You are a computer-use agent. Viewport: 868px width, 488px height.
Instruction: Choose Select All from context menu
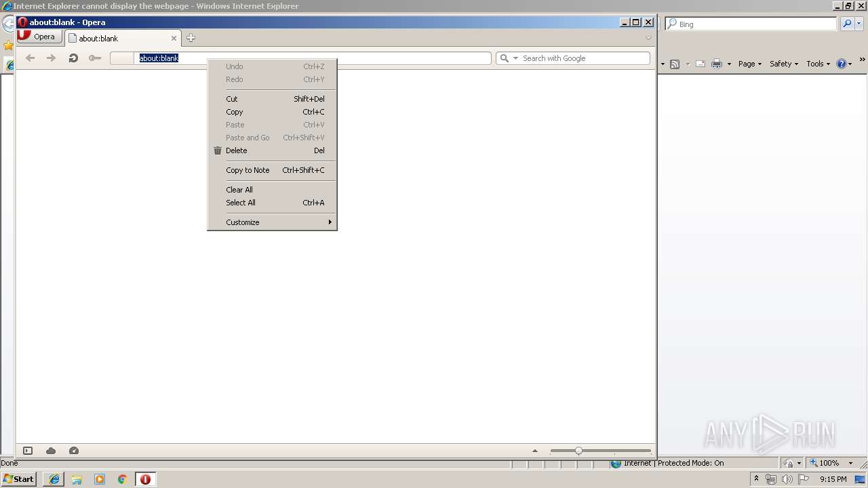pyautogui.click(x=272, y=203)
